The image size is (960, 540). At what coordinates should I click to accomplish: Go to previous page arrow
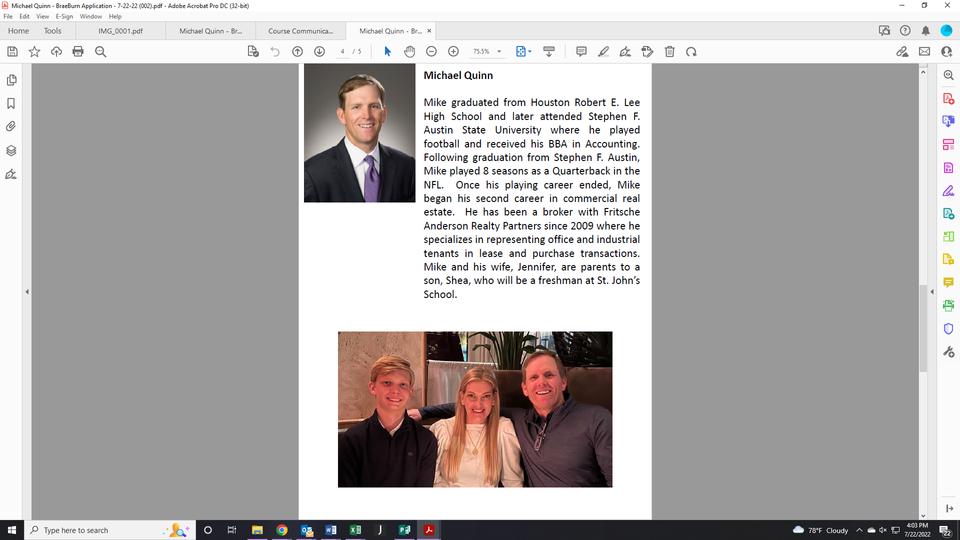tap(298, 52)
